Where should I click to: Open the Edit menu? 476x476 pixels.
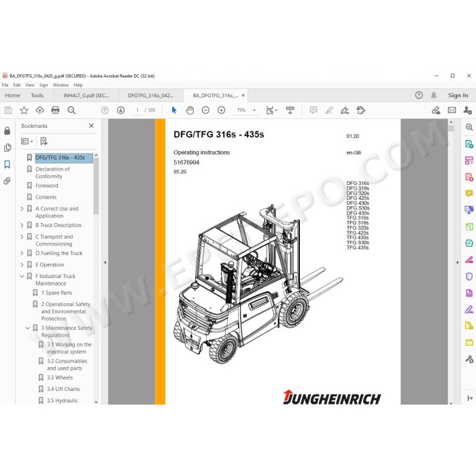[x=17, y=85]
